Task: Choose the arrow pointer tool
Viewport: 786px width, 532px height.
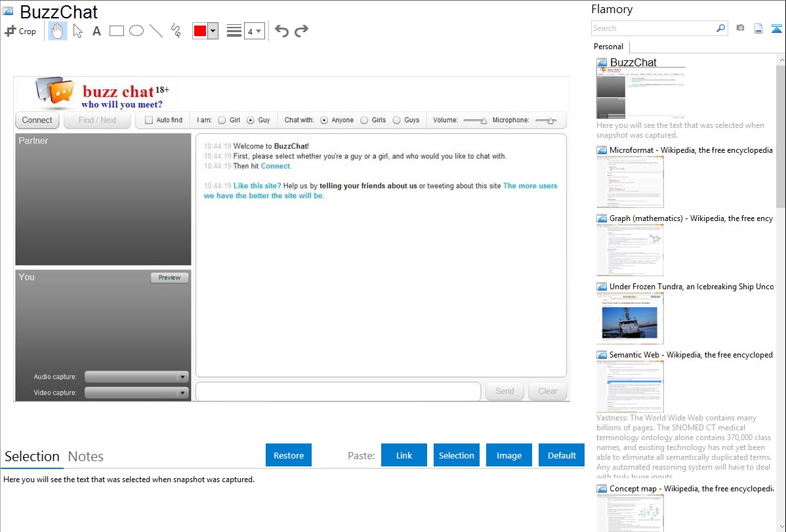Action: tap(77, 31)
